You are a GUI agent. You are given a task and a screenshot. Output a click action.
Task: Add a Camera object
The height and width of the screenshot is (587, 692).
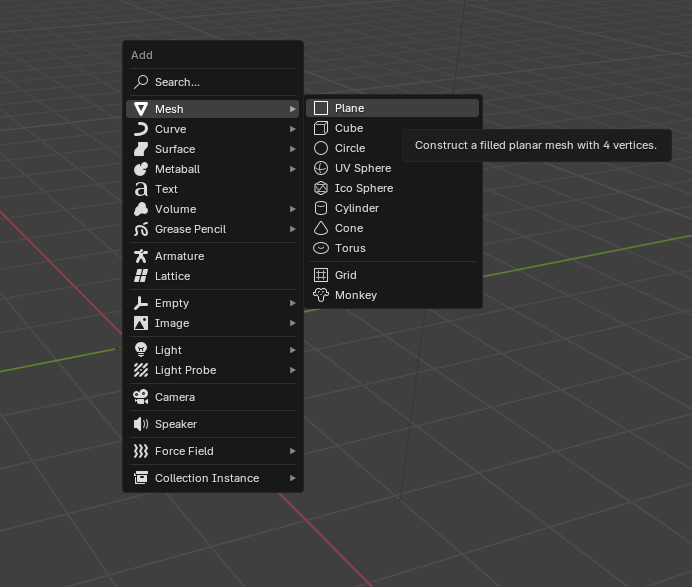tap(213, 397)
